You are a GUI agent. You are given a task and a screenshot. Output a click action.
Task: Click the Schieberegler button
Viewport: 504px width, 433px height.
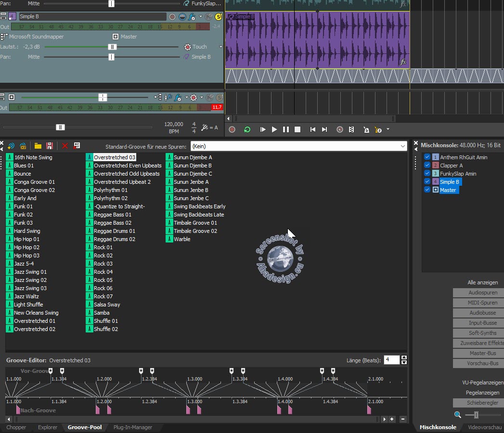tap(478, 403)
